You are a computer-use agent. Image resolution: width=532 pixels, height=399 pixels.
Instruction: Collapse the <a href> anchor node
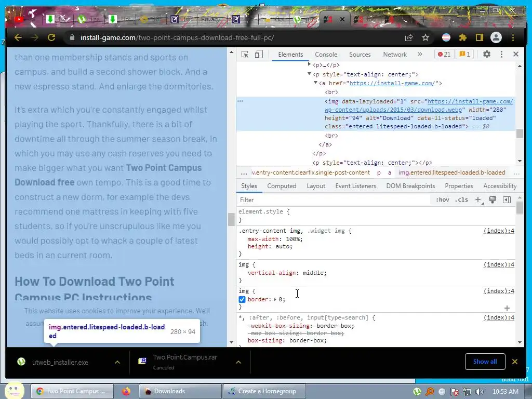click(315, 83)
